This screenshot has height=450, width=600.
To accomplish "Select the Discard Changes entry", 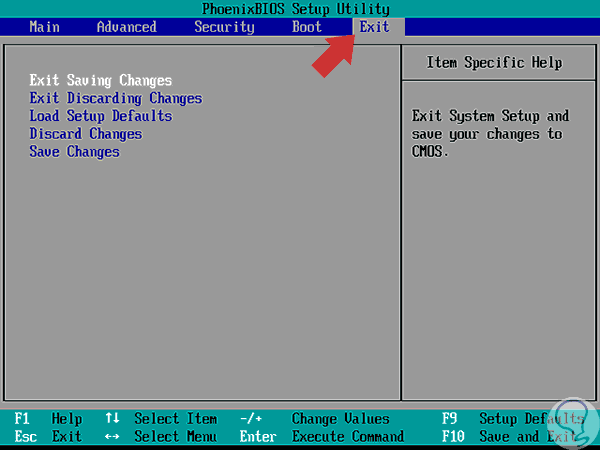I will pyautogui.click(x=86, y=134).
